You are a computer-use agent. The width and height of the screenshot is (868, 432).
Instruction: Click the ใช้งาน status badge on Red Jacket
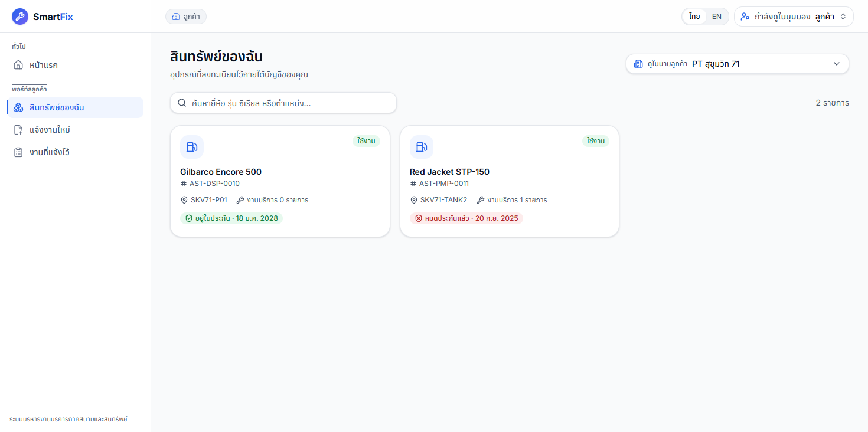click(x=596, y=141)
